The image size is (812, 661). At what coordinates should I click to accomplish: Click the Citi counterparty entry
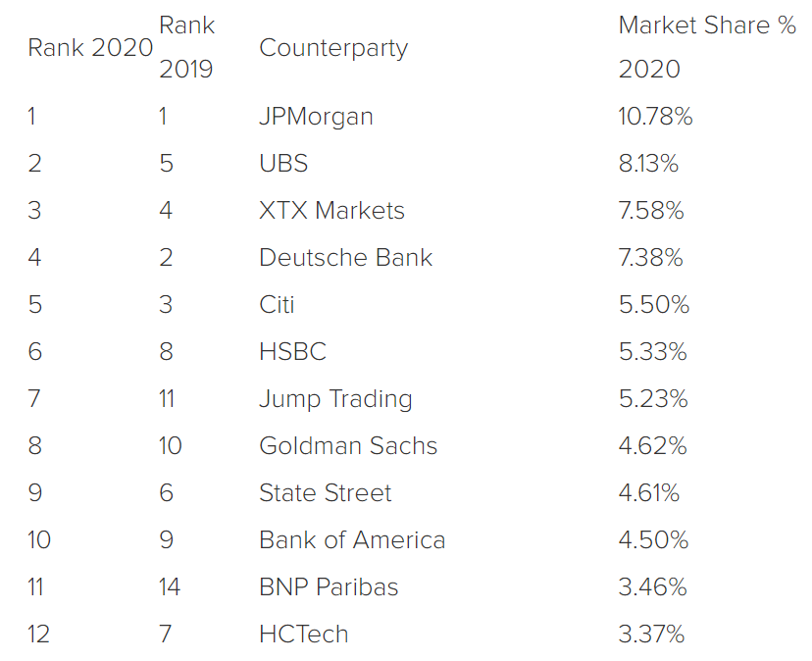pos(277,305)
